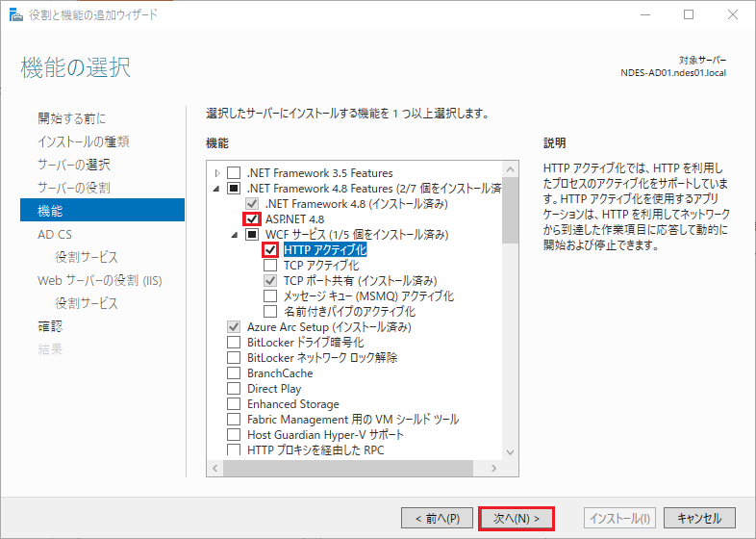Click the server name NDES-AD01.ndes01.local
This screenshot has width=756, height=539.
[x=673, y=73]
